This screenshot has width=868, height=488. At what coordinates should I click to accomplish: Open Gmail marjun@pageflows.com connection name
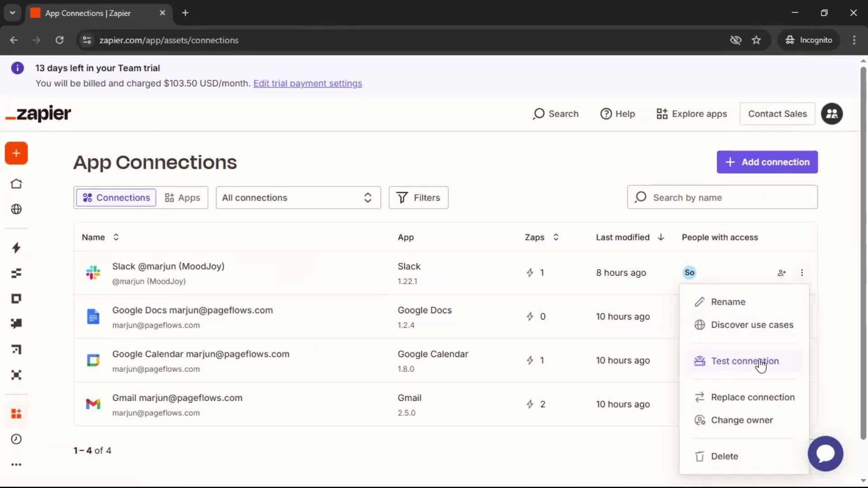177,398
